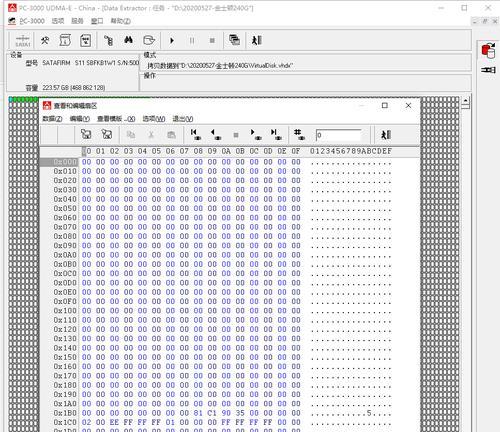Viewport: 500px width, 432px height.
Task: Open the 编辑 menu in sector editor
Action: coord(80,119)
